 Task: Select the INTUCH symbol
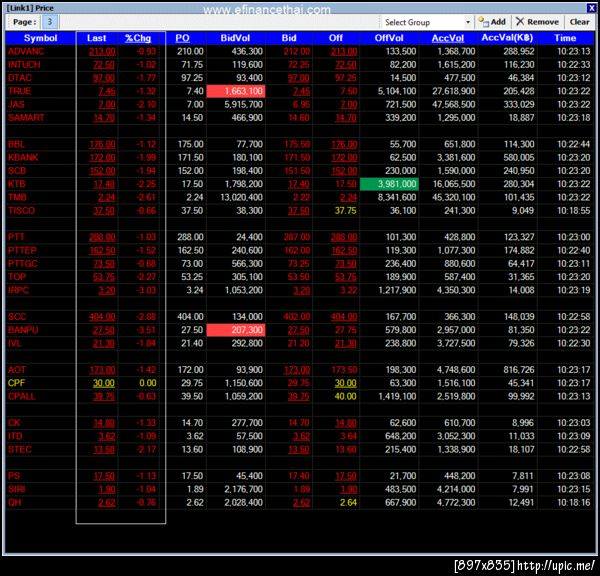24,65
